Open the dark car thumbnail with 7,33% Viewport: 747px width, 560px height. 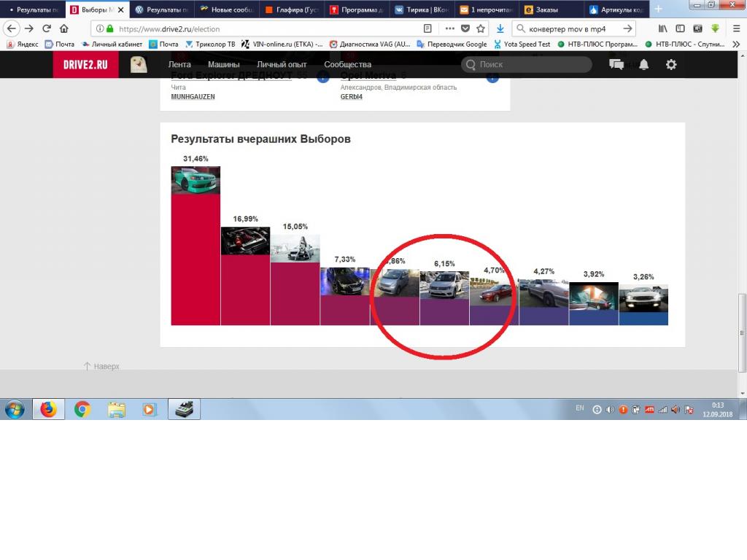click(345, 281)
